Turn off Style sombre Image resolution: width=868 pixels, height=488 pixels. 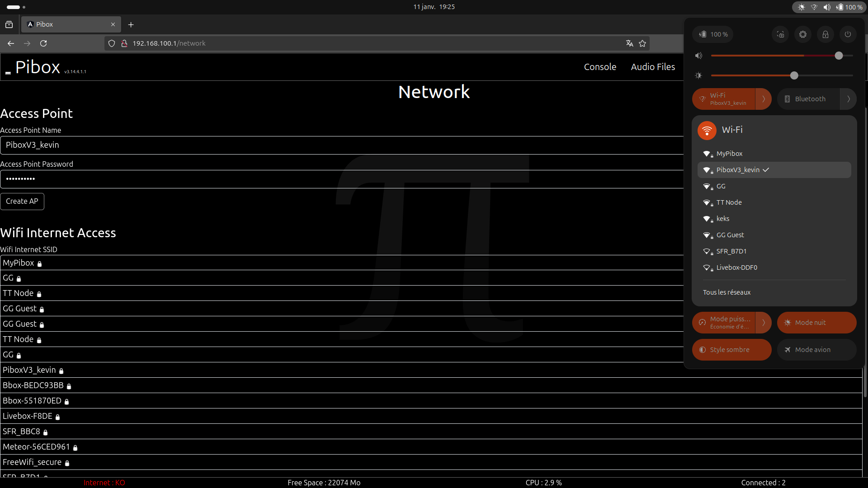[731, 350]
